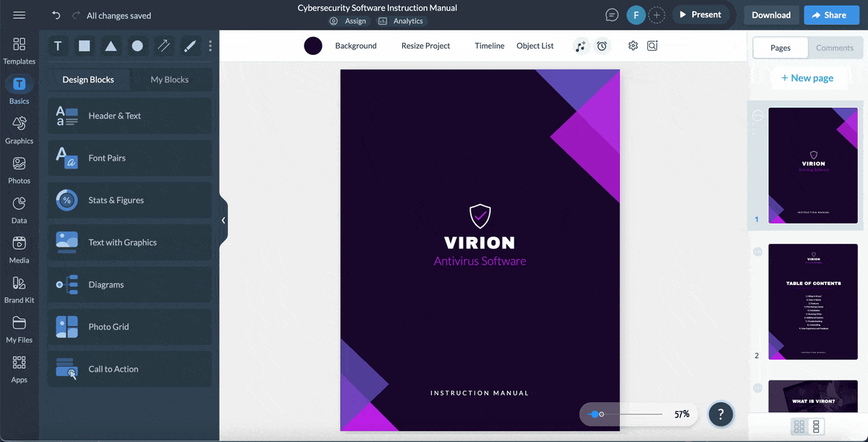Select the Text tool icon

(x=58, y=46)
